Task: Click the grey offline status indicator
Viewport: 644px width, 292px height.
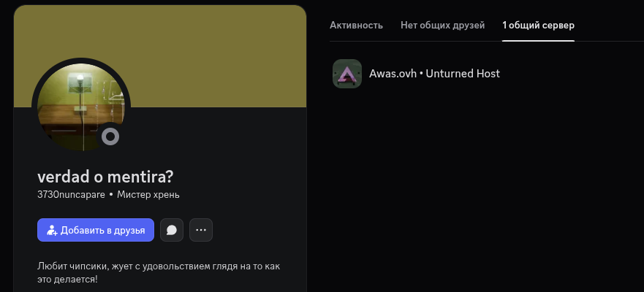Action: [x=110, y=137]
